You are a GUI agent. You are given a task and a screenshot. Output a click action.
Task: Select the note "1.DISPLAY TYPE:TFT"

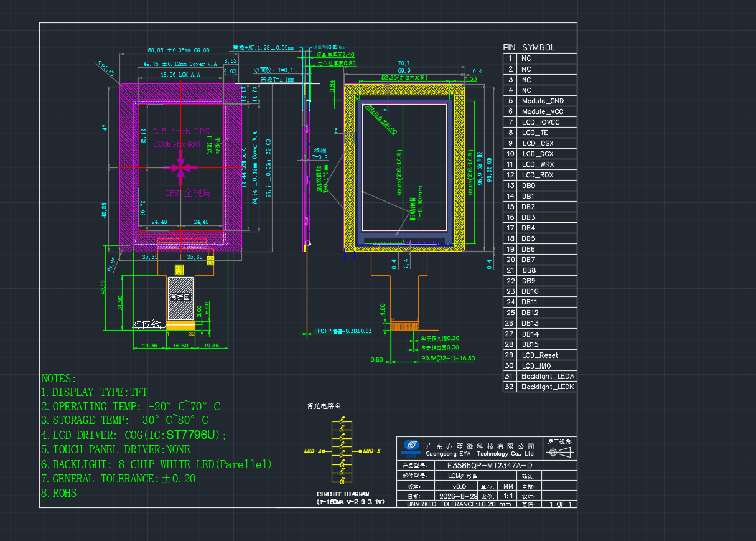point(95,392)
